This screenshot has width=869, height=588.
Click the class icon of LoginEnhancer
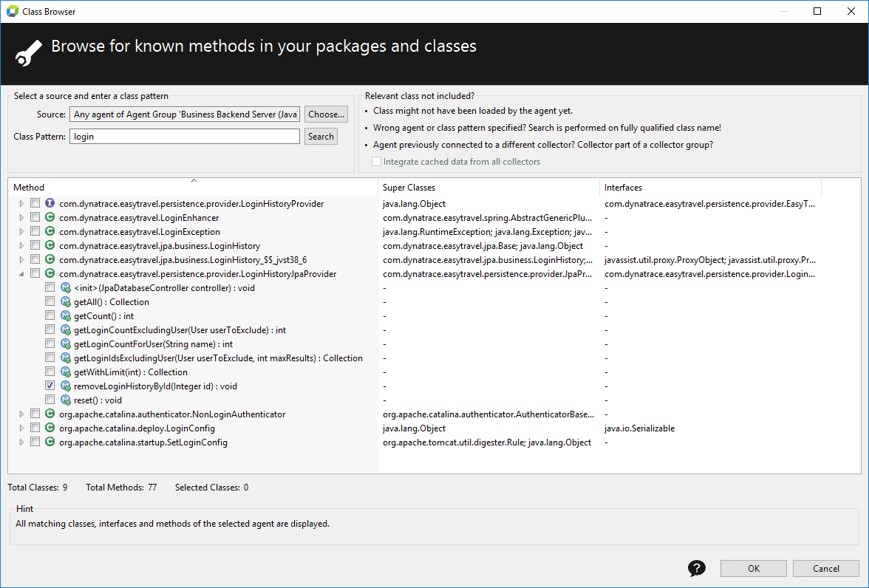tap(50, 217)
